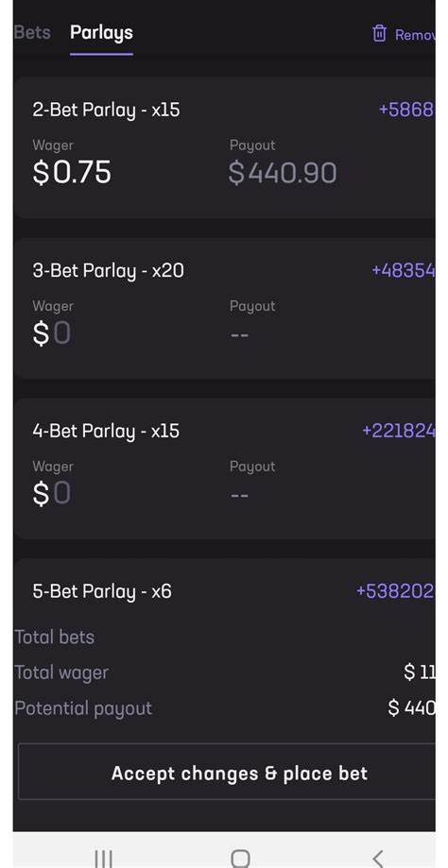Select the 5-Bet Parlay odds value
448x868 pixels.
pos(395,591)
